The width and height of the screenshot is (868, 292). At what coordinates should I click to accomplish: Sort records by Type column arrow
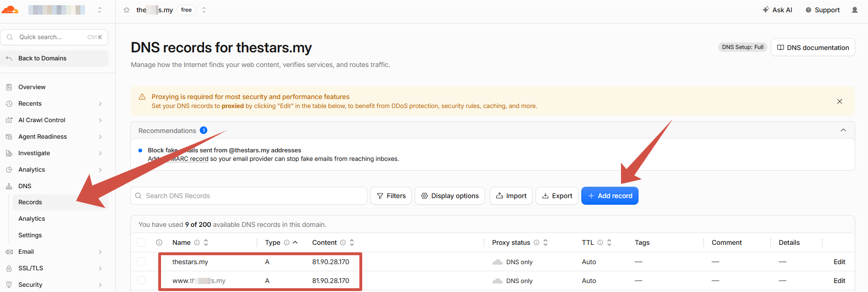point(295,242)
